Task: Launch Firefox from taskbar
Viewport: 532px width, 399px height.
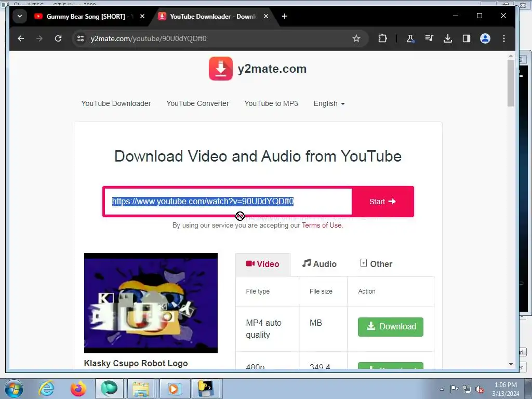Action: coord(78,389)
